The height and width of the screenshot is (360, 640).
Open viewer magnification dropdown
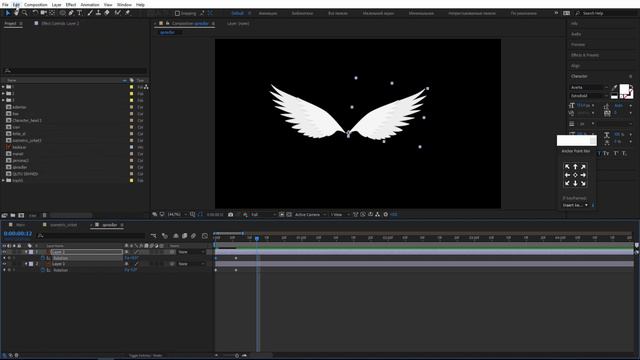(x=177, y=215)
